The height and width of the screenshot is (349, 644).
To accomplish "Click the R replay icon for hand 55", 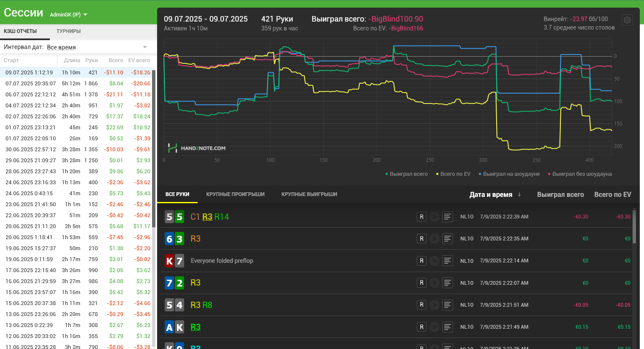I will point(421,217).
